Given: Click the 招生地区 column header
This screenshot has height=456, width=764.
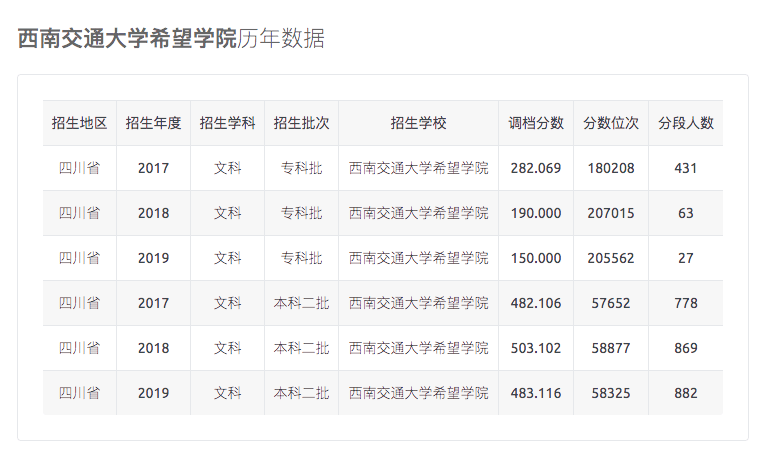Looking at the screenshot, I should 79,123.
